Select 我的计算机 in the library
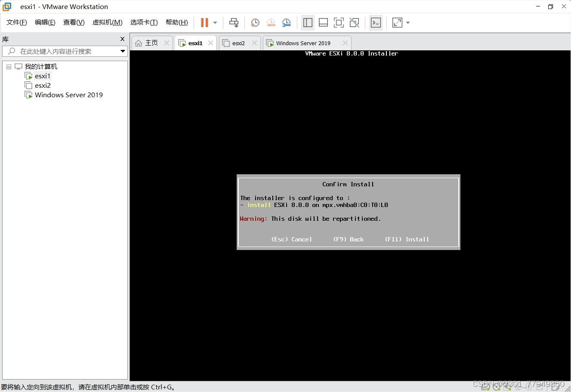This screenshot has height=392, width=571. (41, 67)
